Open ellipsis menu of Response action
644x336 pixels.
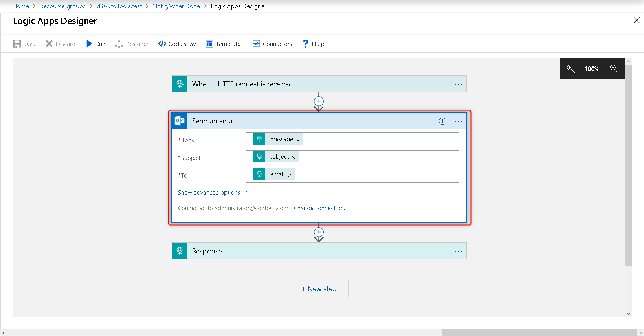(458, 252)
